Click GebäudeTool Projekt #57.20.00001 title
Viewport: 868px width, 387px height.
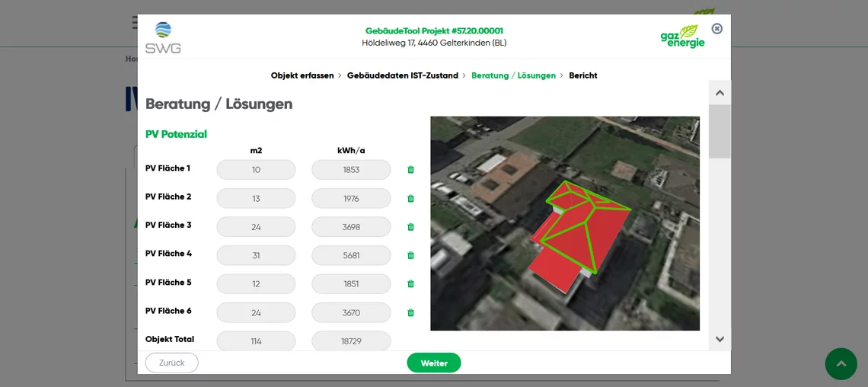[x=434, y=31]
